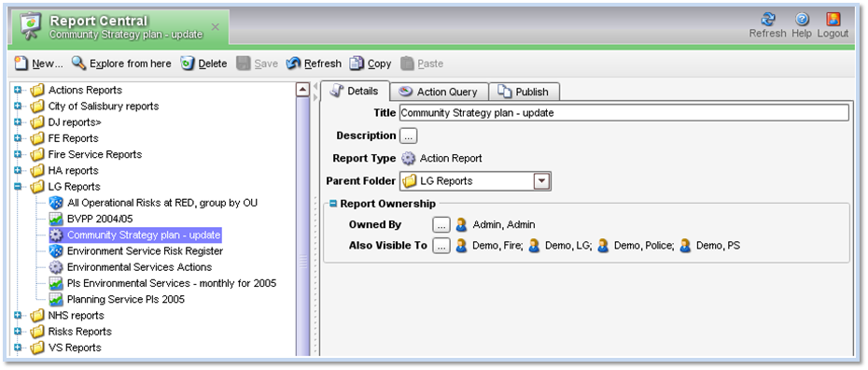Expand the FE Reports folder
Viewport: 868px width, 370px height.
[x=18, y=138]
